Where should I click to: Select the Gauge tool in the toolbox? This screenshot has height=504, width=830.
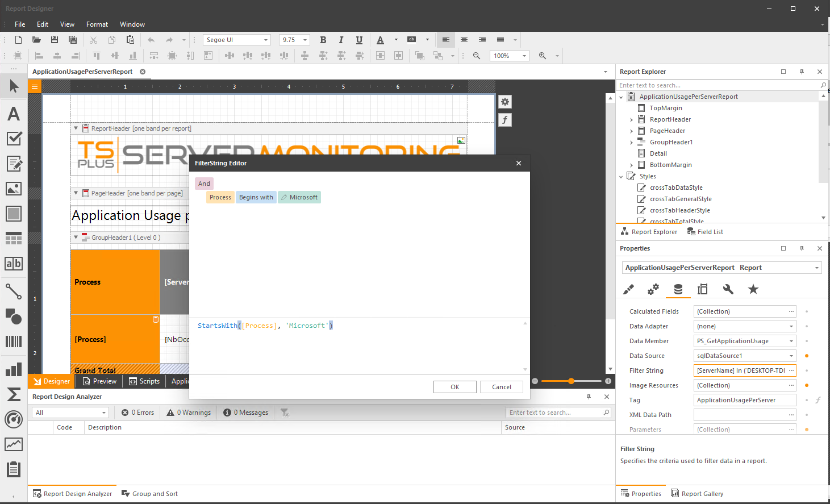14,419
